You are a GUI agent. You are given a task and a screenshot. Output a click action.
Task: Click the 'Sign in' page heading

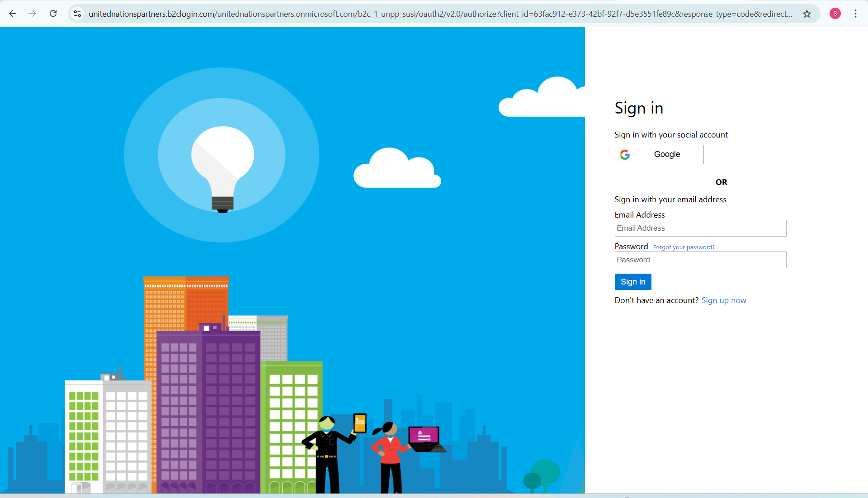point(639,108)
